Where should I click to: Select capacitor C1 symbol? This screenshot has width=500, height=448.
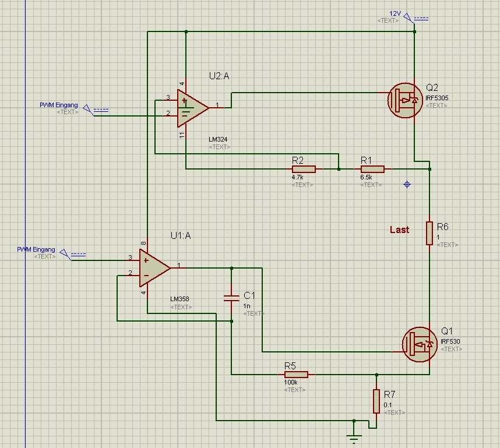click(231, 298)
